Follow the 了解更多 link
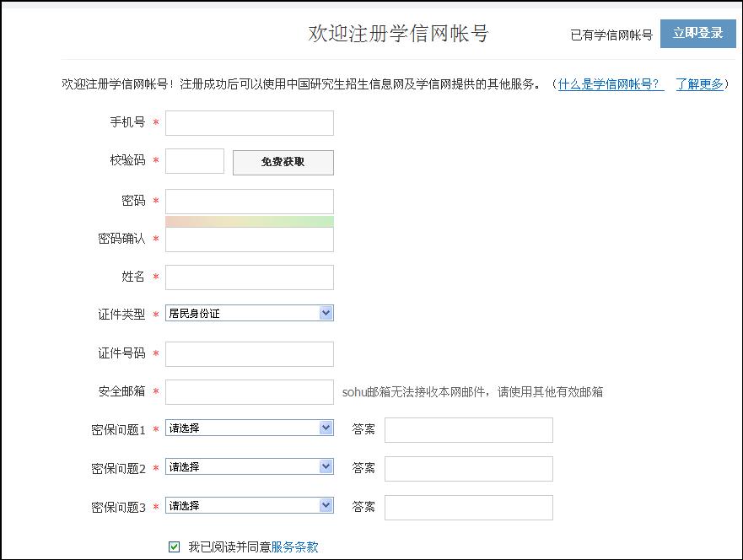Screen dimensions: 743x560 (x=699, y=84)
